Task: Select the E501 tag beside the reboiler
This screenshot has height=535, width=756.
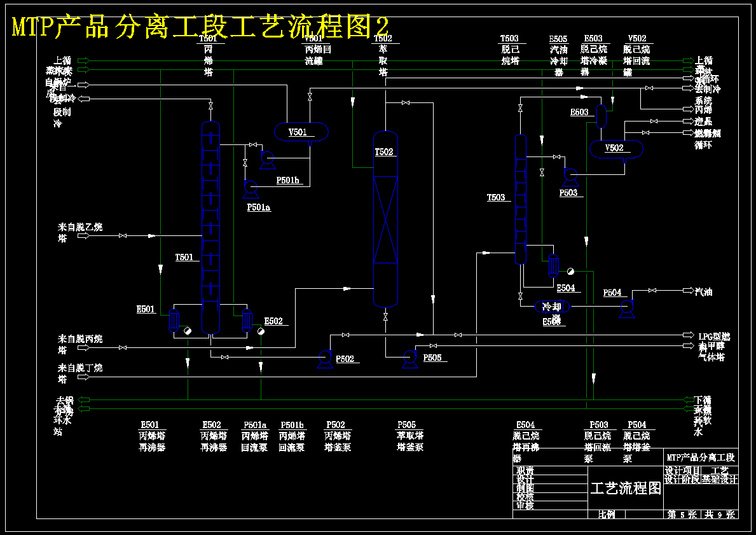Action: coord(146,309)
